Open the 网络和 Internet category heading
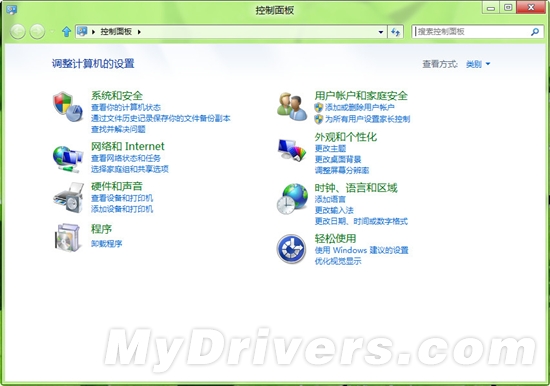The height and width of the screenshot is (386, 550). coord(128,146)
